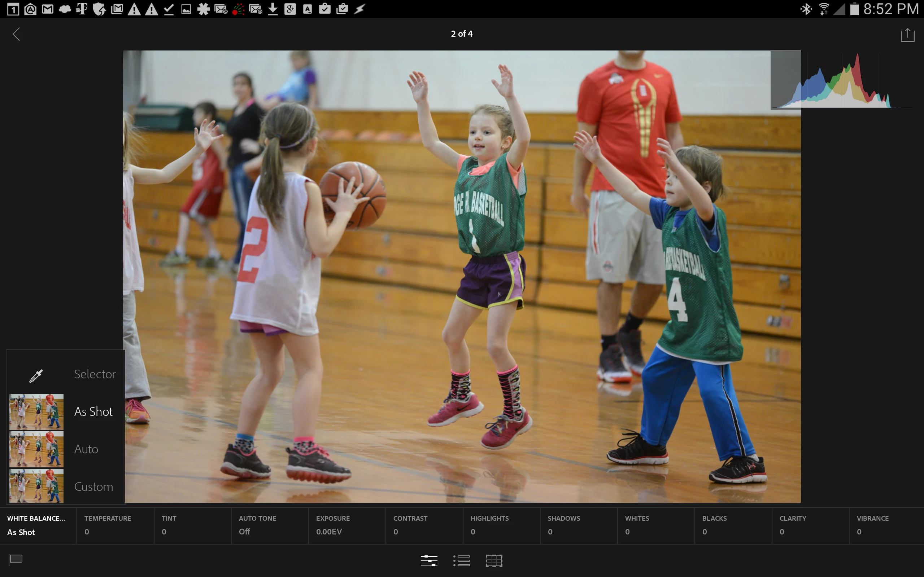The height and width of the screenshot is (577, 924).
Task: Choose the Auto white balance preset
Action: [x=65, y=449]
